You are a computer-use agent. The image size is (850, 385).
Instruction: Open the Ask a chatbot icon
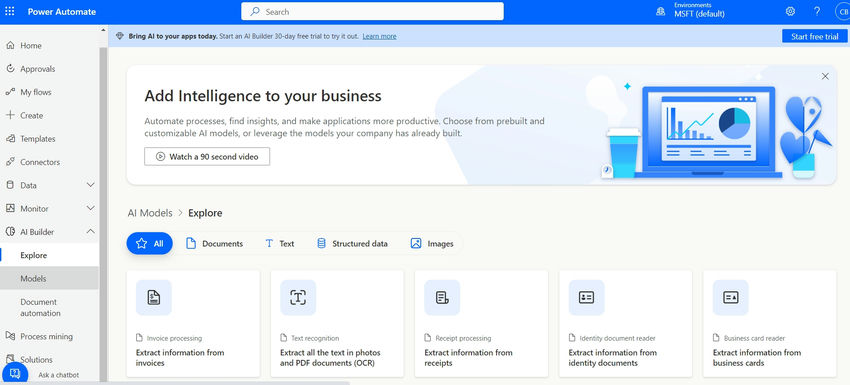click(15, 374)
